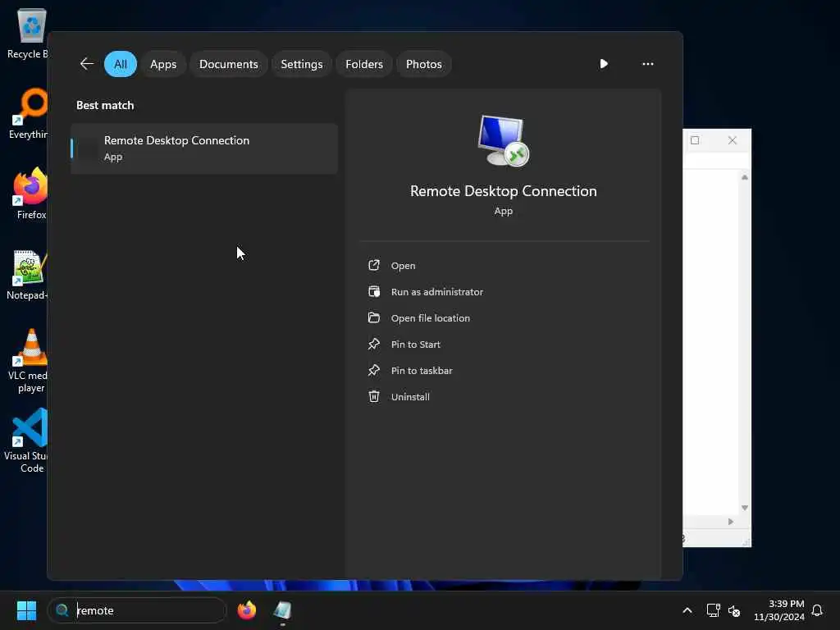Go back with the search arrow
The height and width of the screenshot is (630, 840).
(87, 64)
